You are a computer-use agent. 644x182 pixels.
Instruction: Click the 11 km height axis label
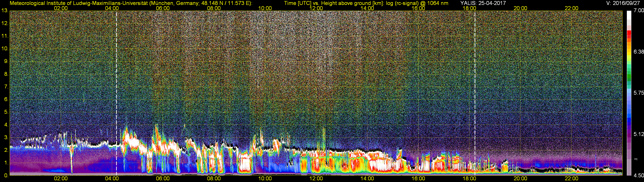tap(5, 36)
